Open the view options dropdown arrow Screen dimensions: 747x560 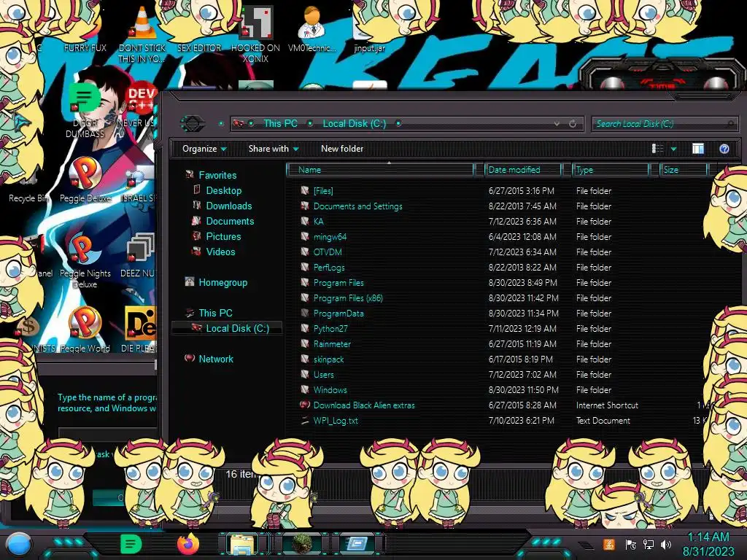(x=673, y=149)
